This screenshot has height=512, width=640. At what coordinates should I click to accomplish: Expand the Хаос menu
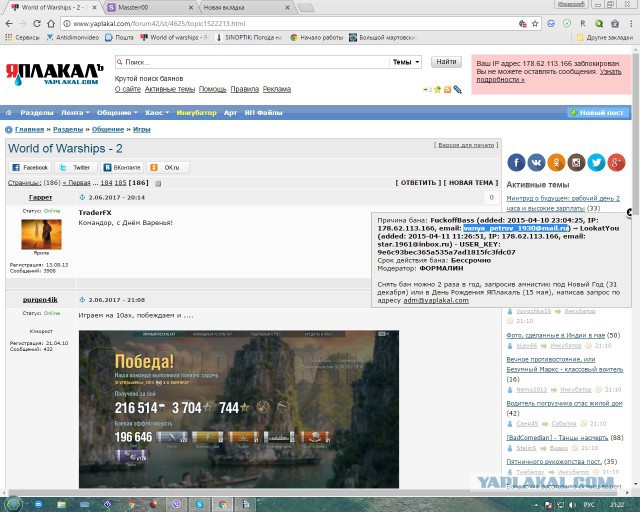coord(157,113)
